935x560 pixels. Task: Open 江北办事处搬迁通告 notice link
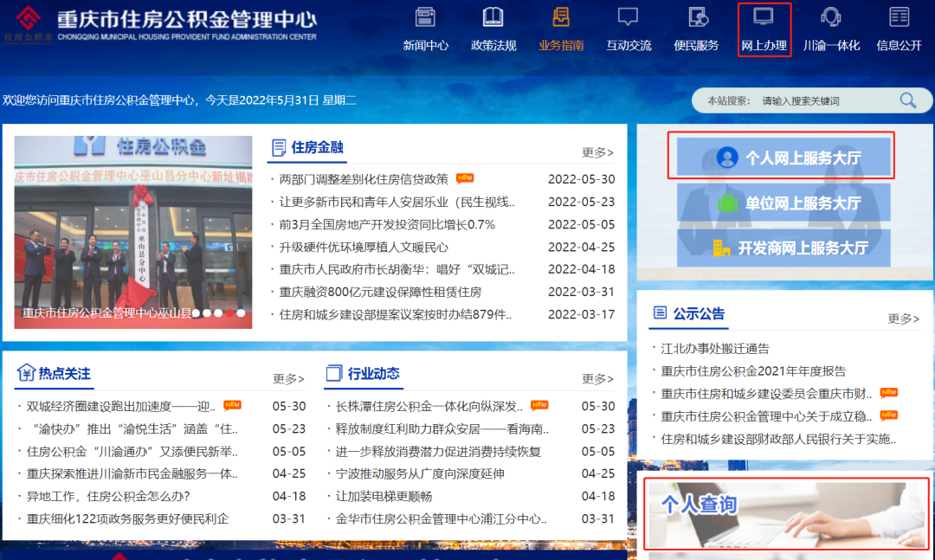click(715, 349)
